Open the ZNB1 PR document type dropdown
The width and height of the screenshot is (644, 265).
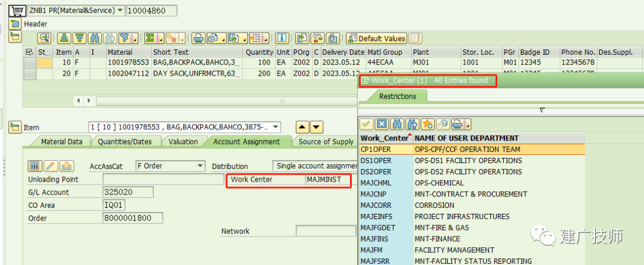coord(120,11)
